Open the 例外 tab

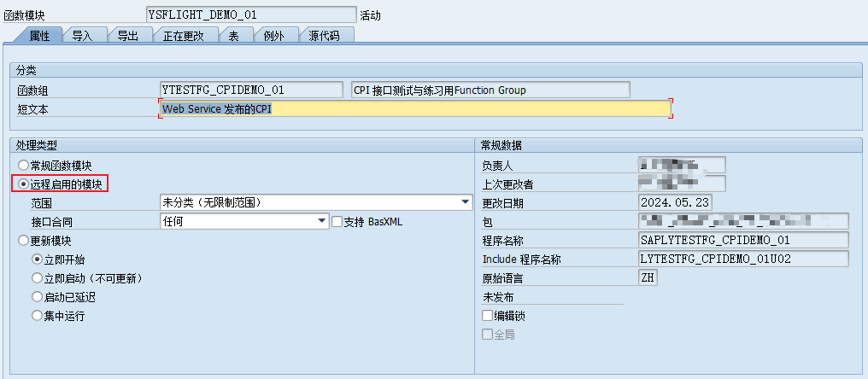coord(273,36)
